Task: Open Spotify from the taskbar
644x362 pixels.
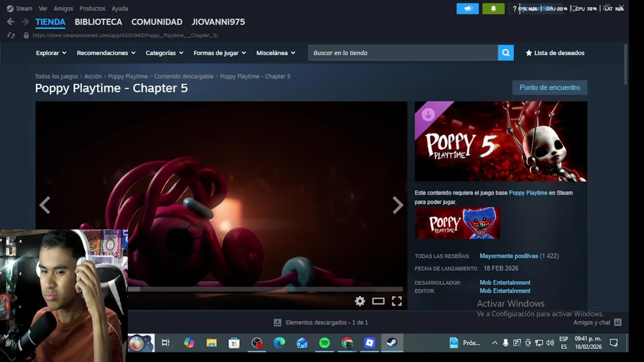Action: coord(325,343)
